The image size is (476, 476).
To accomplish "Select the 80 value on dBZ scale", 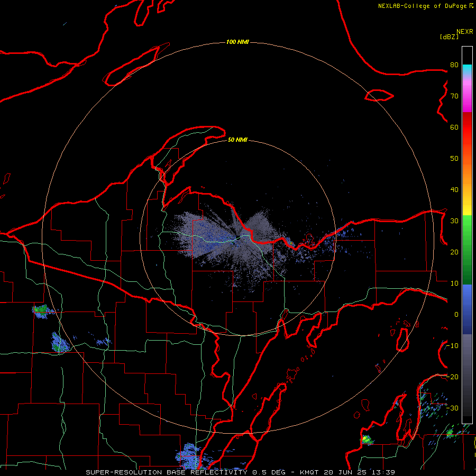I will 454,65.
